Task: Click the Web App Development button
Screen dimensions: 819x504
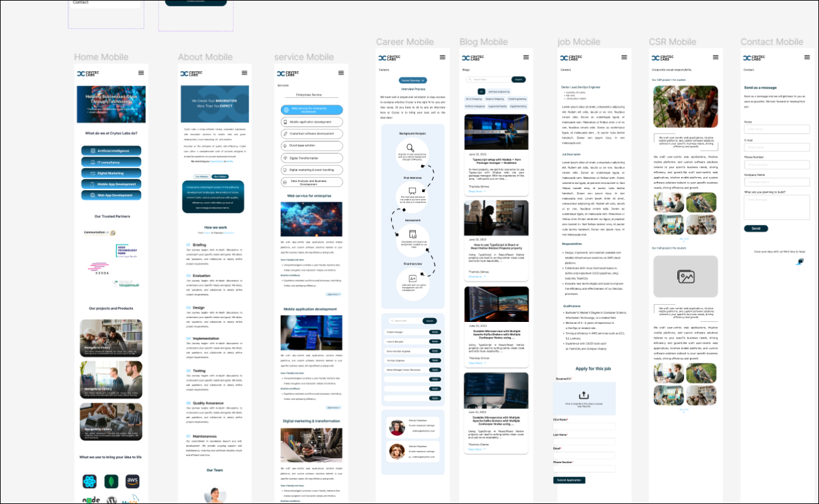Action: pyautogui.click(x=111, y=195)
